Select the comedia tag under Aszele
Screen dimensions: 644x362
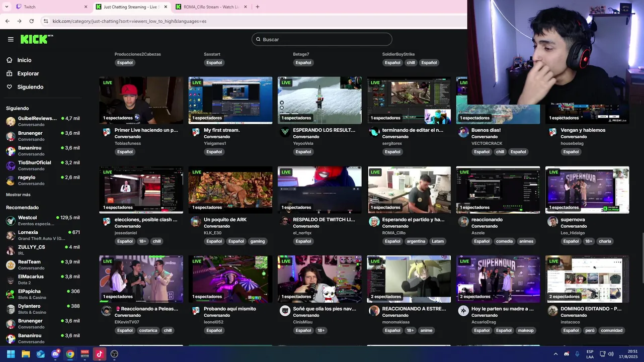coord(504,241)
